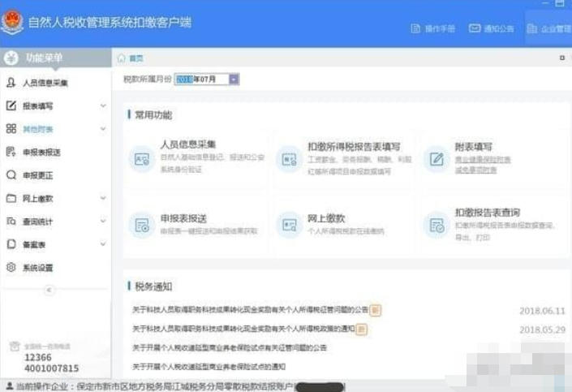572x392 pixels.
Task: Click the 申报表报送 sidebar icon
Action: point(11,152)
